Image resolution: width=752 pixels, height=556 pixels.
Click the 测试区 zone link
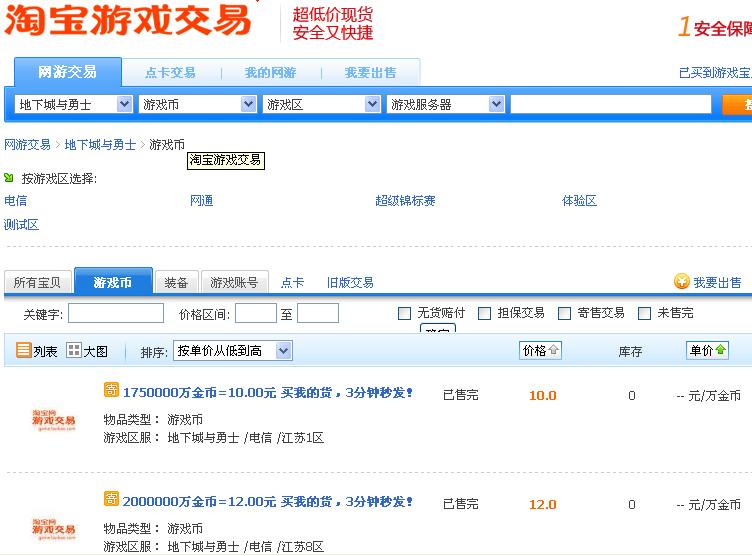[x=22, y=224]
